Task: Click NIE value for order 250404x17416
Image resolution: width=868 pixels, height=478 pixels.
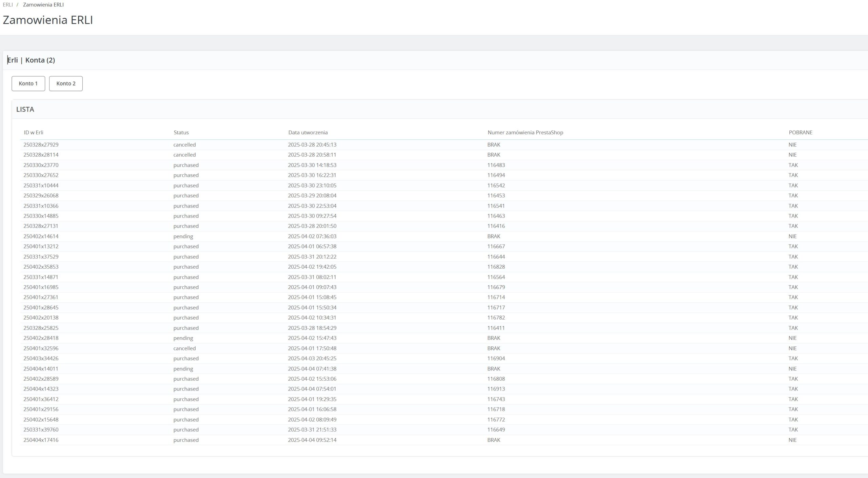Action: coord(792,440)
